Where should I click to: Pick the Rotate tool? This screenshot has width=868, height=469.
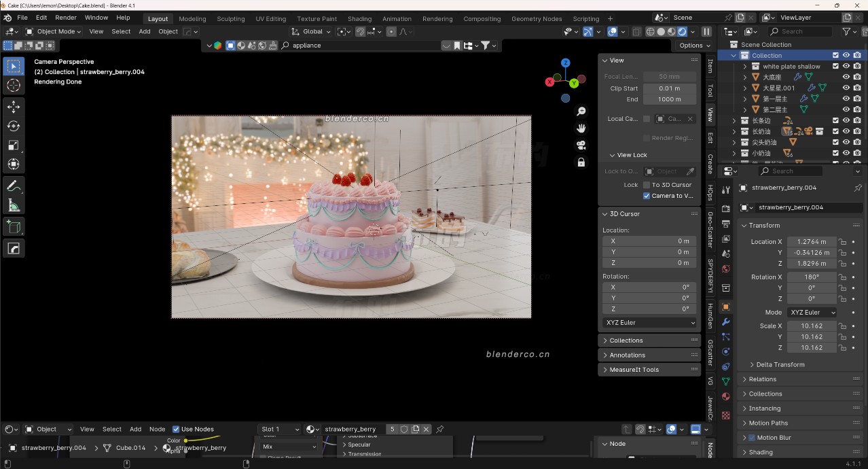14,126
